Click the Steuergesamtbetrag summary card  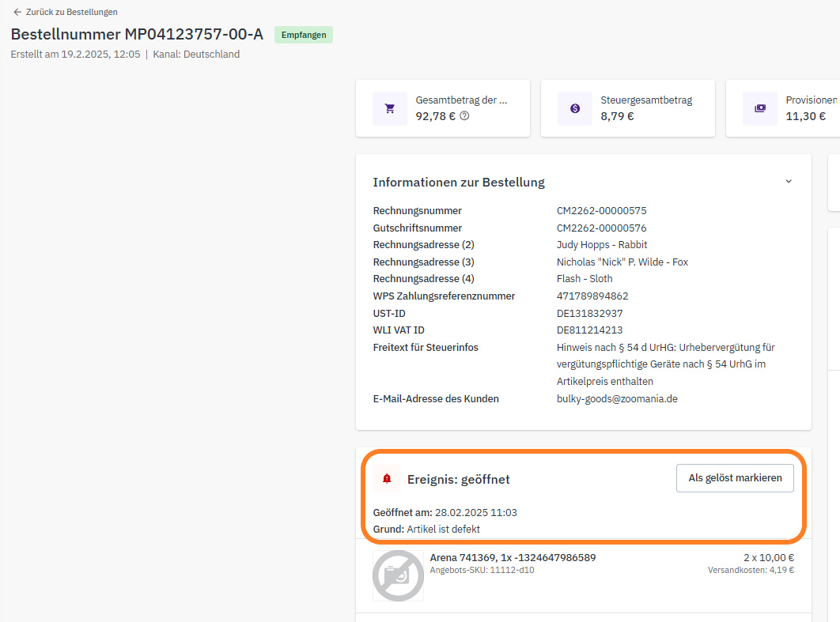coord(628,108)
